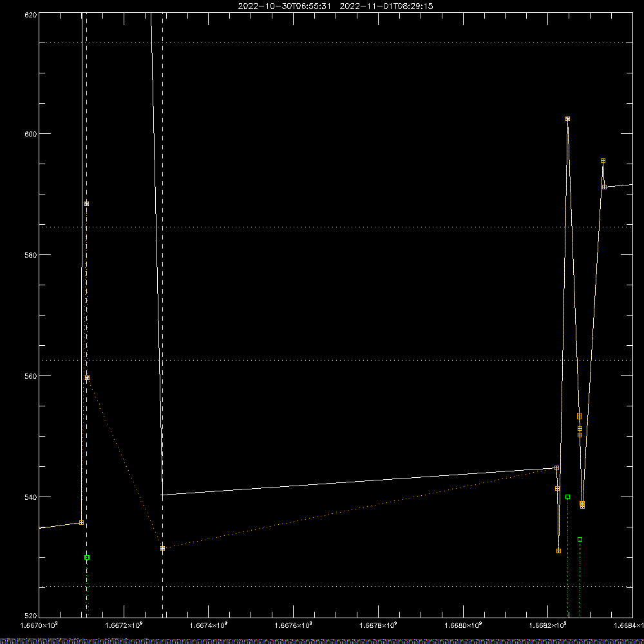The height and width of the screenshot is (644, 644).
Task: Pick the orange marker near value 591 at right
Action: click(x=604, y=187)
